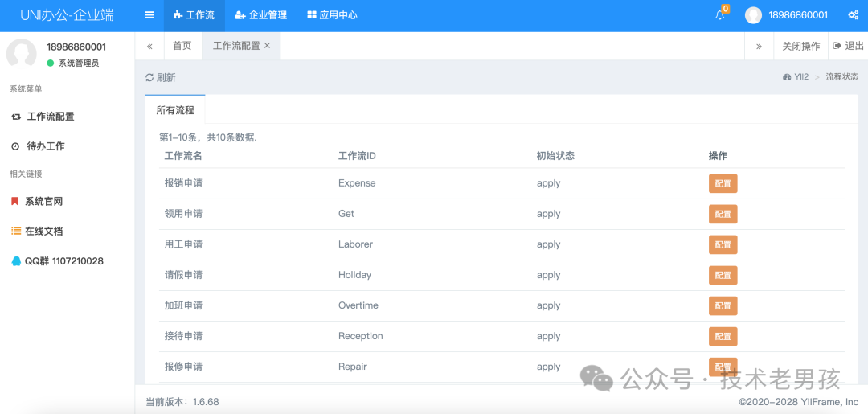Open the 企业管理 top menu

click(260, 15)
